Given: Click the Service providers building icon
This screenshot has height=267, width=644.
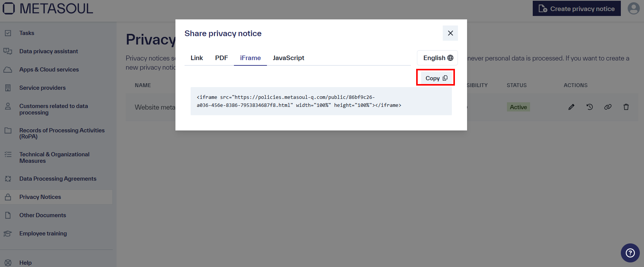Looking at the screenshot, I should pyautogui.click(x=8, y=88).
